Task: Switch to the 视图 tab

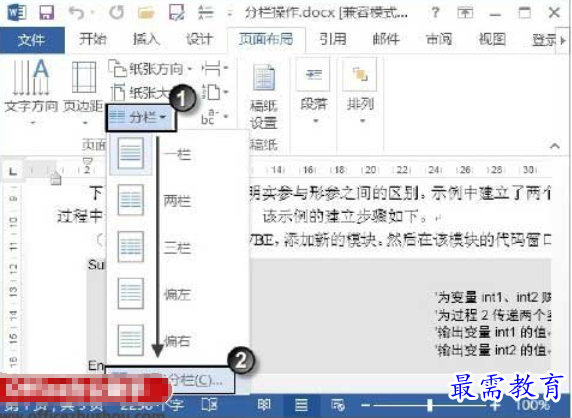Action: (x=492, y=39)
